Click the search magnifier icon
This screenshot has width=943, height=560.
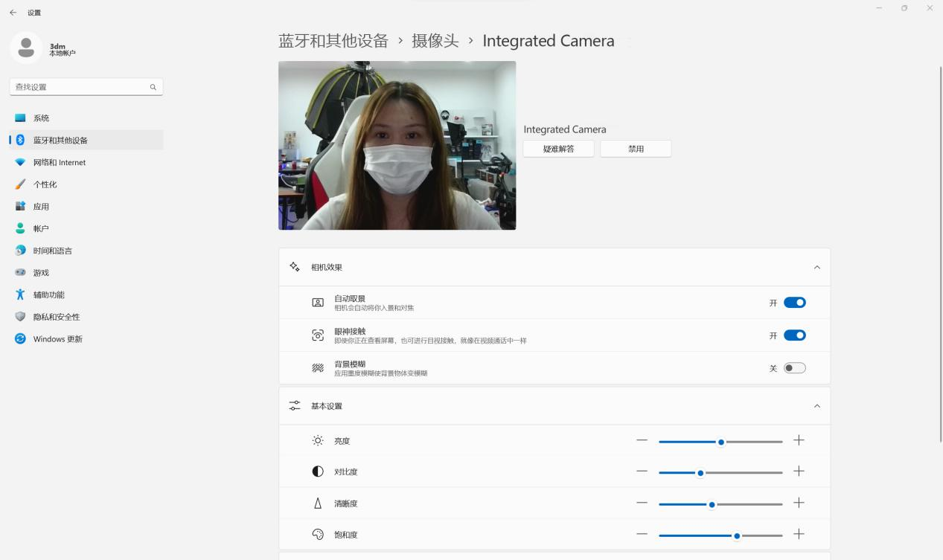click(x=153, y=87)
